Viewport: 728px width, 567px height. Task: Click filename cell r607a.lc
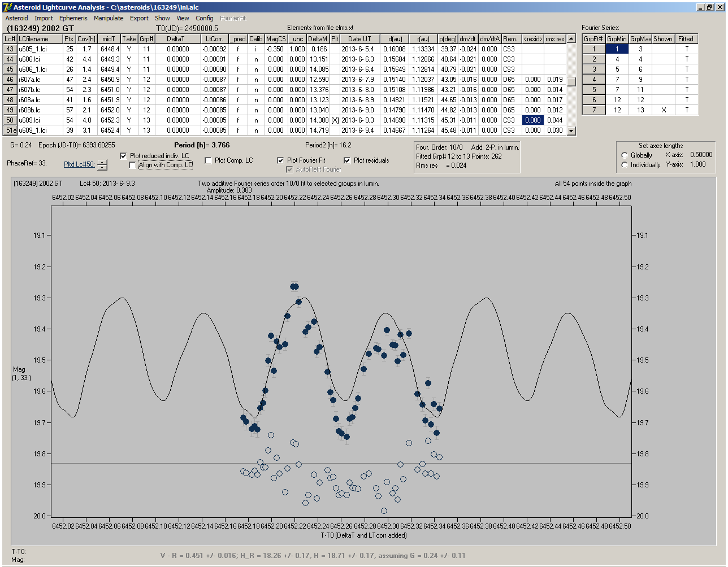pyautogui.click(x=40, y=80)
